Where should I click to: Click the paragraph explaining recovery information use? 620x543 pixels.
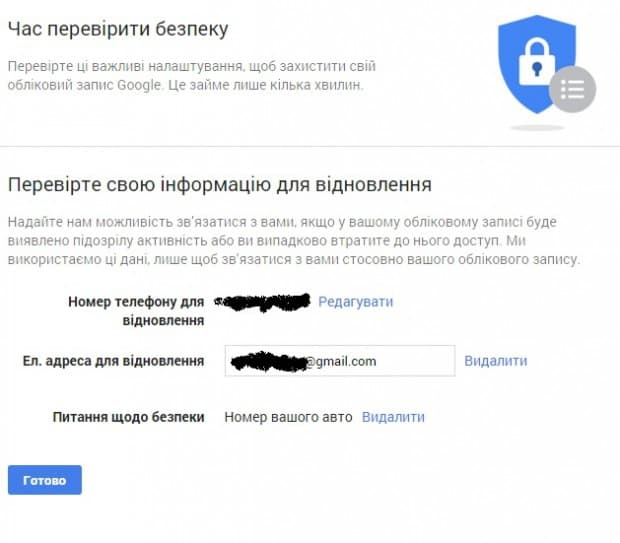[293, 240]
